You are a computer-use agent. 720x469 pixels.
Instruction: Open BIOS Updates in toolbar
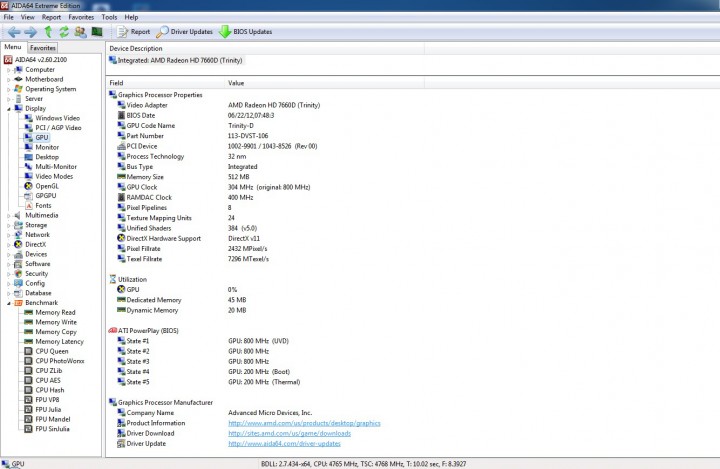(245, 32)
